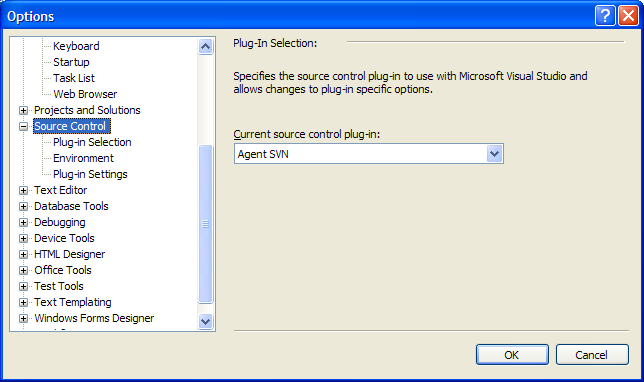
Task: Select the Device Tools category
Action: tap(64, 238)
